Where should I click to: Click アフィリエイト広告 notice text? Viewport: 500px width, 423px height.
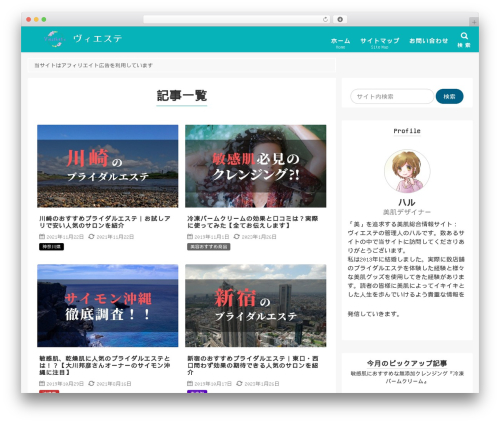click(x=93, y=65)
